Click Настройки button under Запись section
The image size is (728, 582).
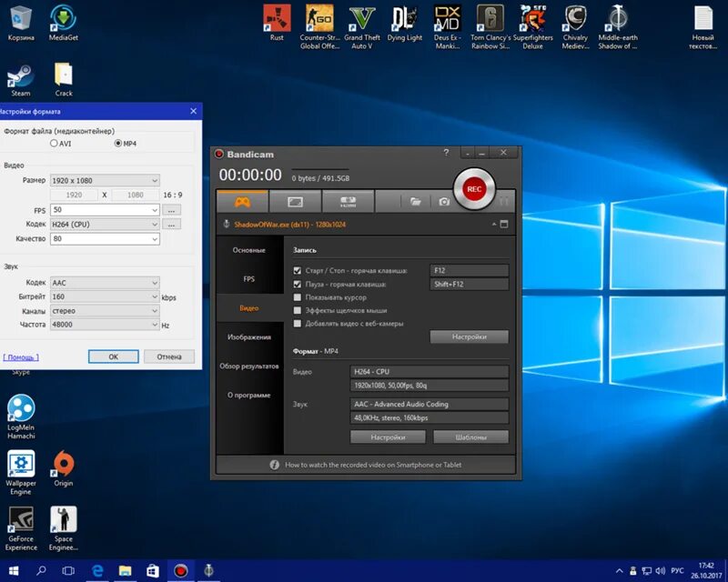click(x=470, y=336)
